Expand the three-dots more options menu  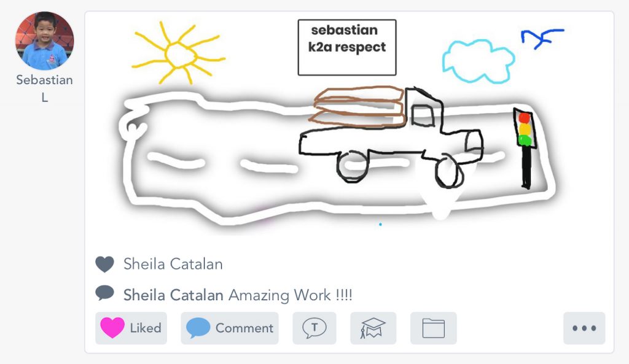pos(584,328)
